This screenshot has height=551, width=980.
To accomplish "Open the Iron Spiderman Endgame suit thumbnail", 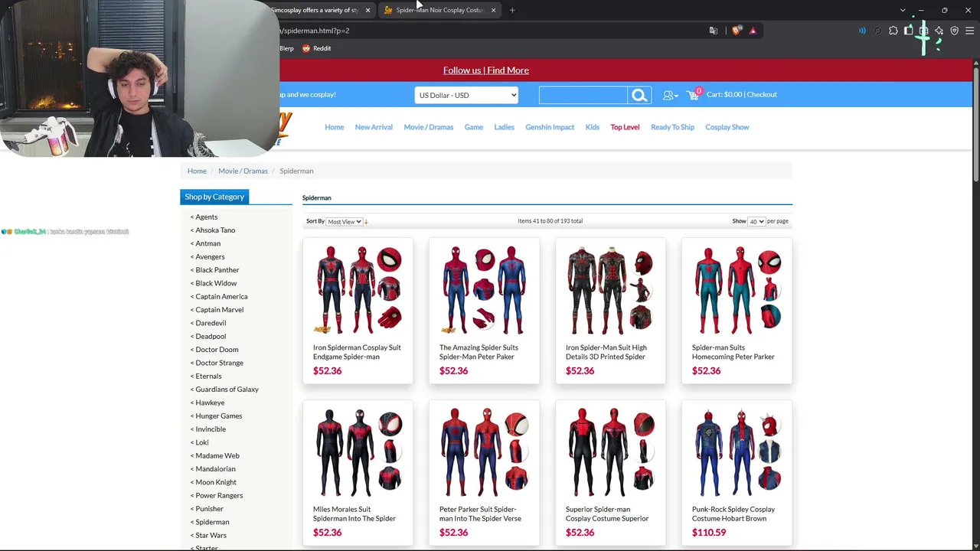I will click(x=358, y=290).
